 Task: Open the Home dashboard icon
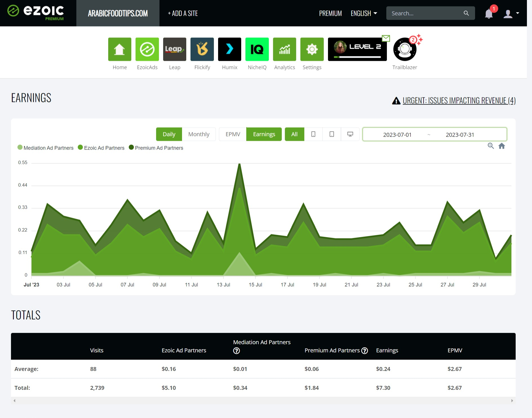click(119, 49)
